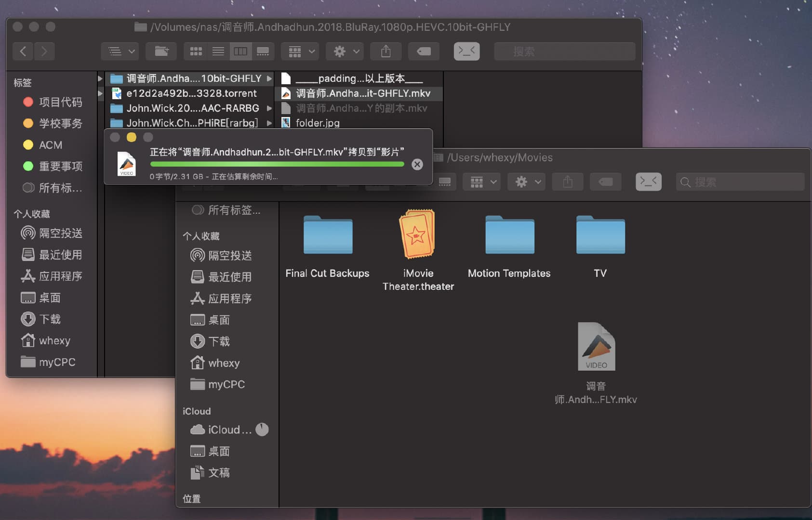Select folder.jpg in the column list
Image resolution: width=812 pixels, height=520 pixels.
(317, 123)
